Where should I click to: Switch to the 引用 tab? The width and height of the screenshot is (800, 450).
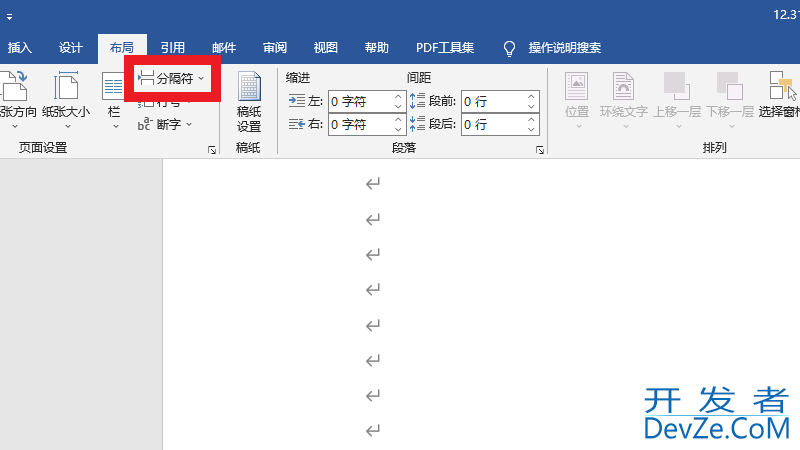click(172, 48)
